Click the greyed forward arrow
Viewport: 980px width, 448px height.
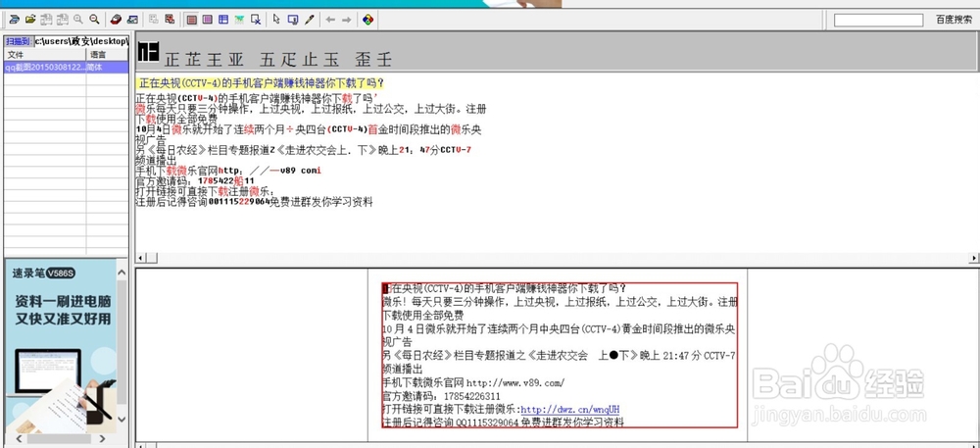coord(346,20)
